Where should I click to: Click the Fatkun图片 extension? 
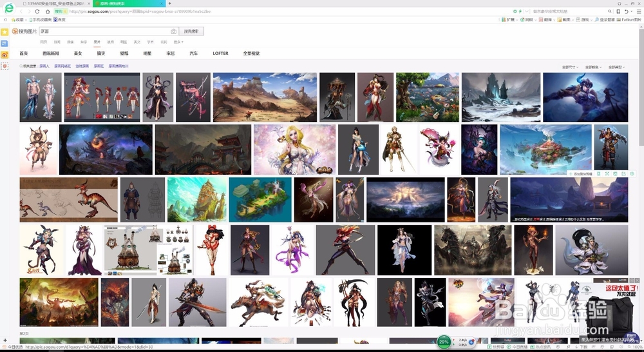click(x=629, y=20)
